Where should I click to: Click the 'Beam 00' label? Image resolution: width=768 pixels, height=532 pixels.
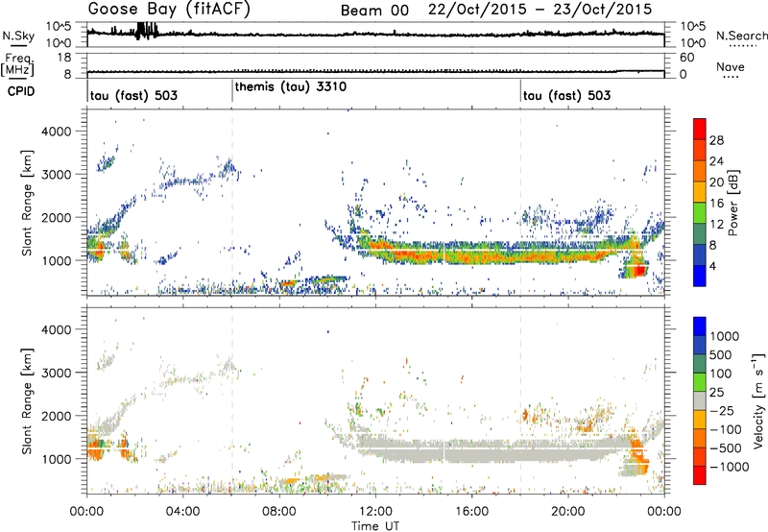coord(374,11)
